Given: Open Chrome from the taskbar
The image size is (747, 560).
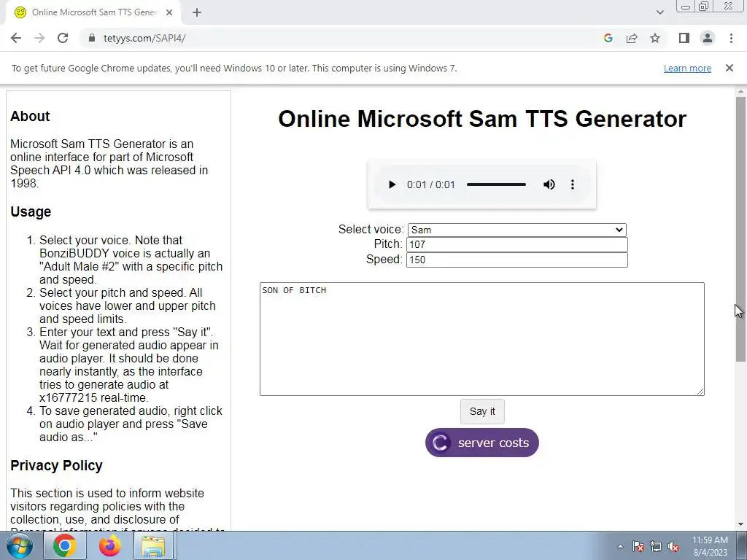Looking at the screenshot, I should tap(65, 545).
